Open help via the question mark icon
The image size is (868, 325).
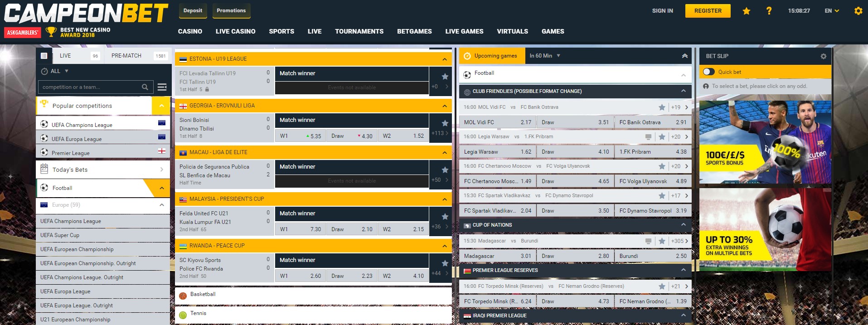click(x=769, y=11)
